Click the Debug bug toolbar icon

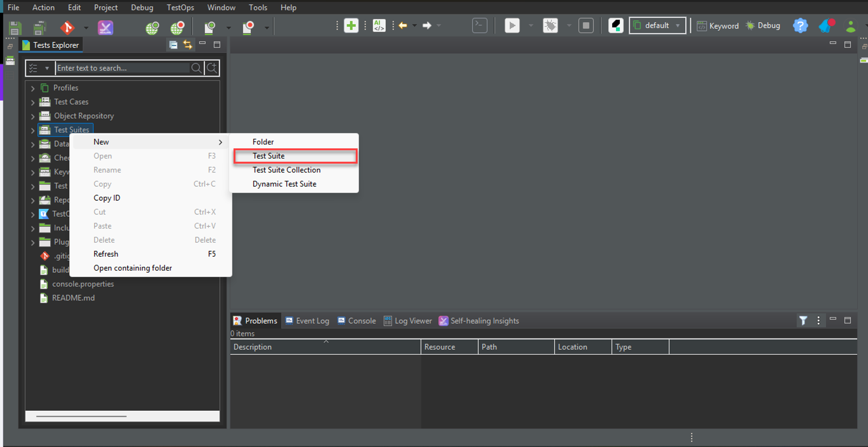point(550,26)
